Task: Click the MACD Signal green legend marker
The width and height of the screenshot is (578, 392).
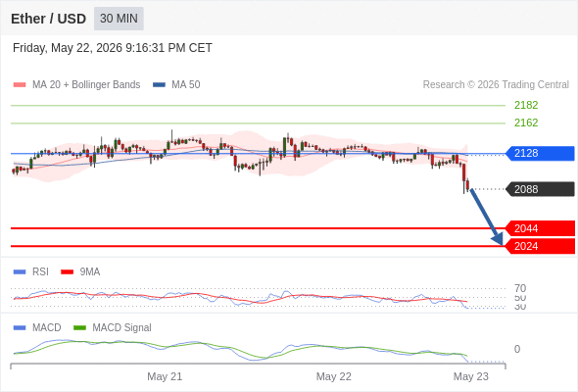Action: tap(79, 328)
